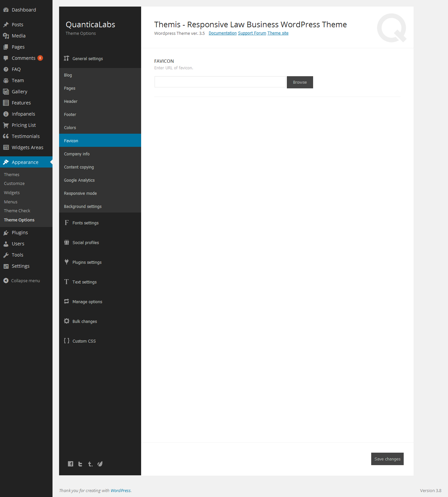This screenshot has width=448, height=497.
Task: Click the Testimonials quote icon
Action: point(6,136)
